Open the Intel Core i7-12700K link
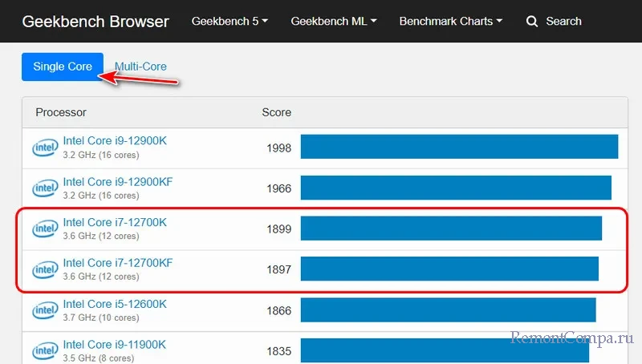The width and height of the screenshot is (642, 364). [x=115, y=222]
